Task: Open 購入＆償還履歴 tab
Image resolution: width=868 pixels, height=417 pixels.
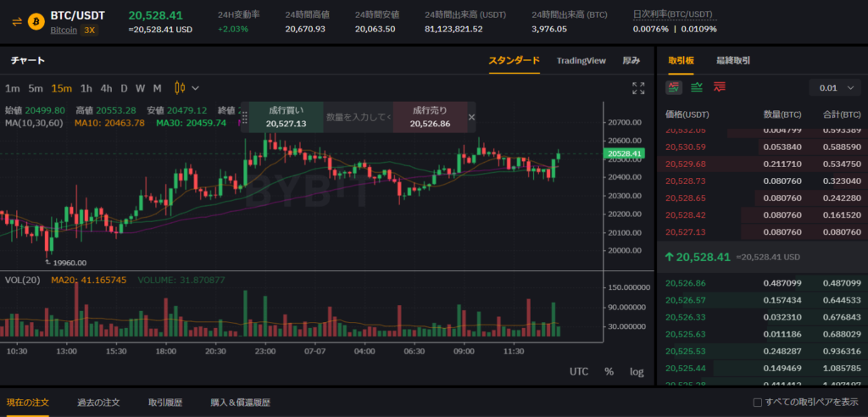Action: tap(240, 402)
